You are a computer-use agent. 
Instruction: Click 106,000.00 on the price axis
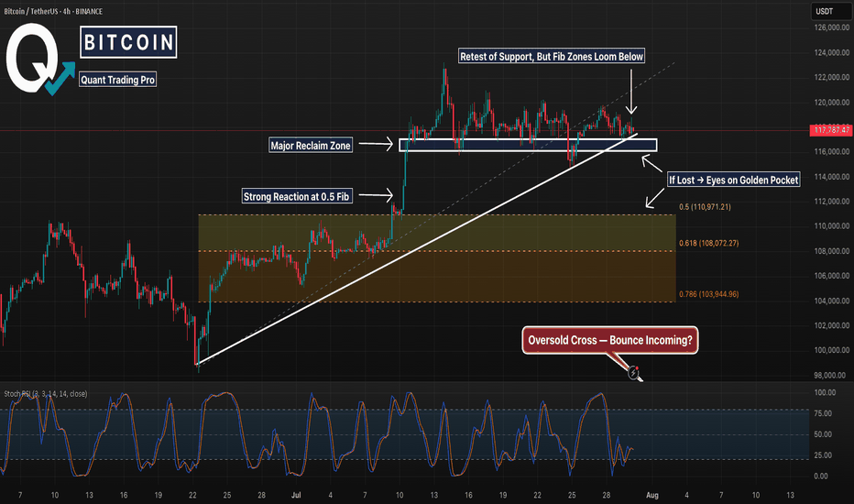(832, 276)
